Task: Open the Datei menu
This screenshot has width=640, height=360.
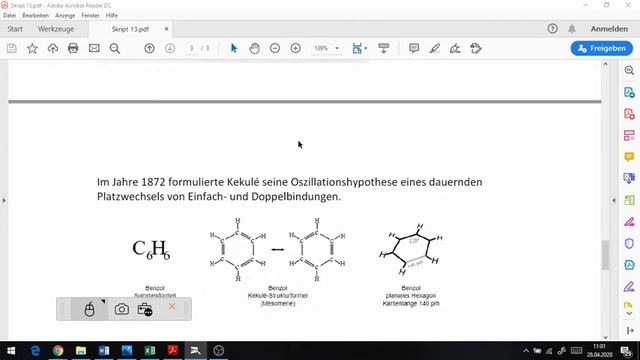Action: [x=9, y=16]
